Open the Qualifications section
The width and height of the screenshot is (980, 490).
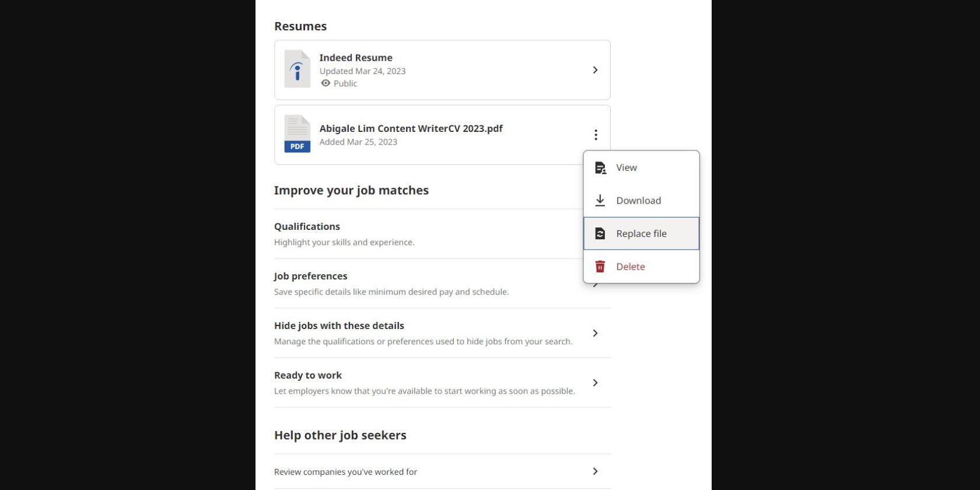(307, 227)
